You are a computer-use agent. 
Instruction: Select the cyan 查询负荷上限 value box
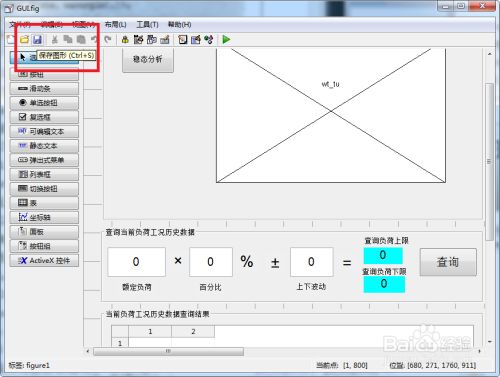[x=383, y=255]
